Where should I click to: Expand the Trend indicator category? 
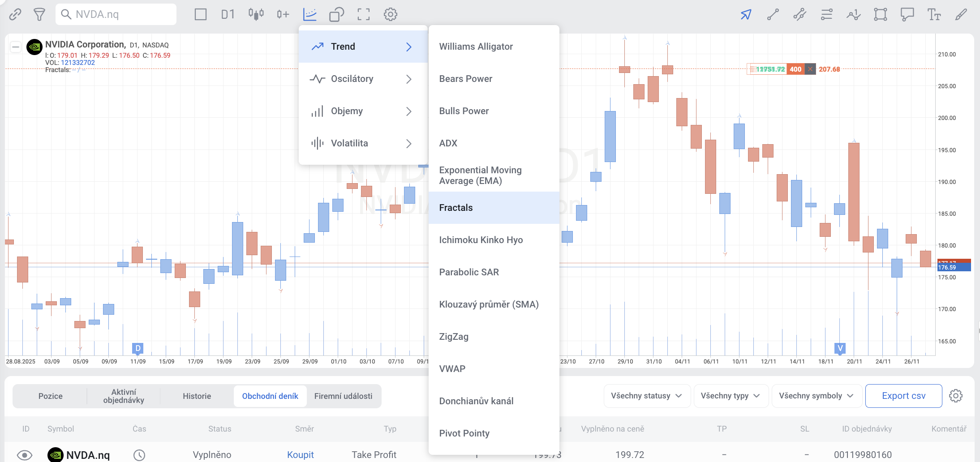pos(363,47)
